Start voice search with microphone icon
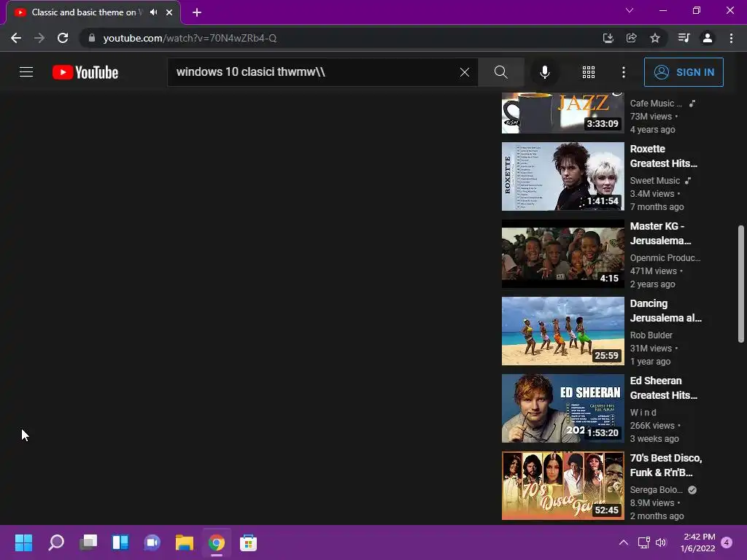This screenshot has height=560, width=747. [x=544, y=72]
